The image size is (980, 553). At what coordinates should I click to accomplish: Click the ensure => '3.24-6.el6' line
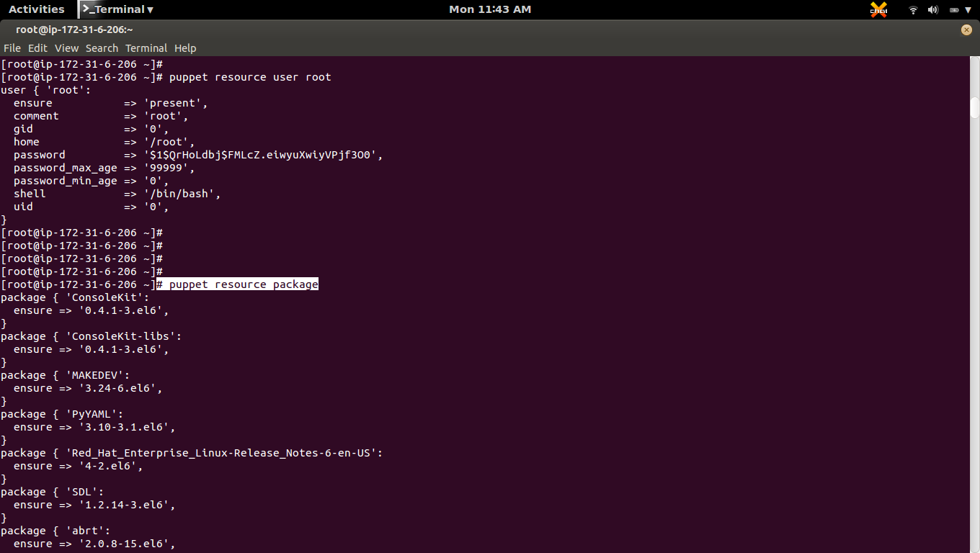point(88,388)
